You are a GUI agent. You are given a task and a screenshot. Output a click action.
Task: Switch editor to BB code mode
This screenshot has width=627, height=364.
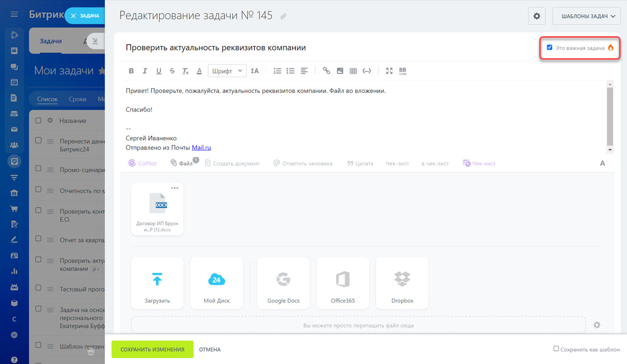coord(403,71)
